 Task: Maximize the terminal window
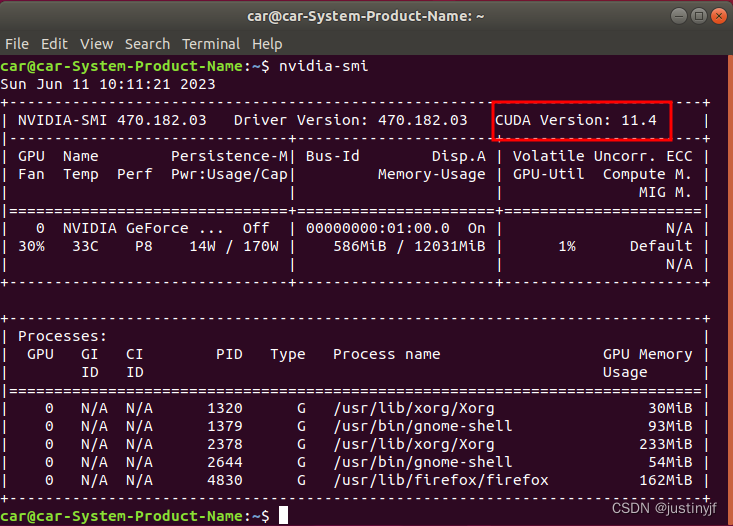click(x=698, y=16)
